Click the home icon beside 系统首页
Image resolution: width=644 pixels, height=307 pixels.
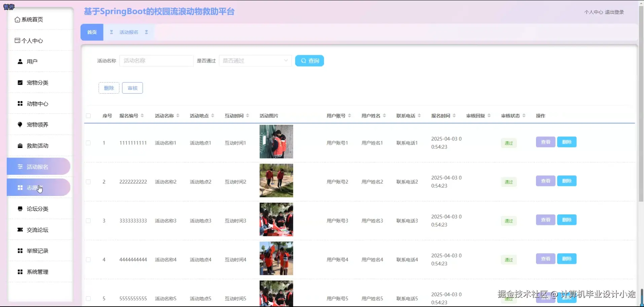pyautogui.click(x=17, y=20)
